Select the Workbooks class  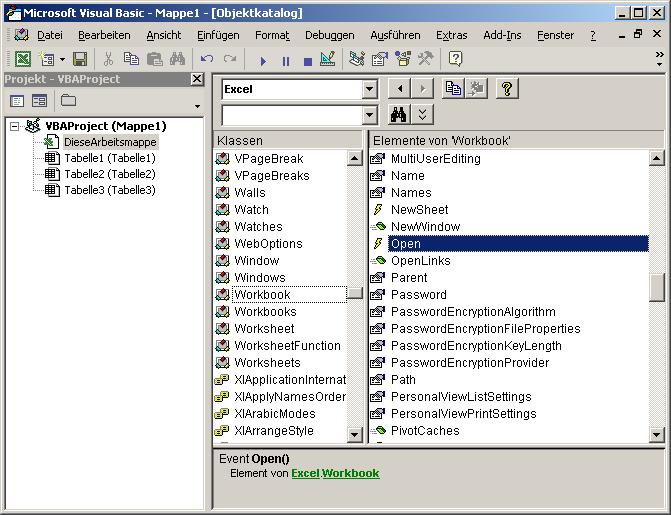pos(265,312)
